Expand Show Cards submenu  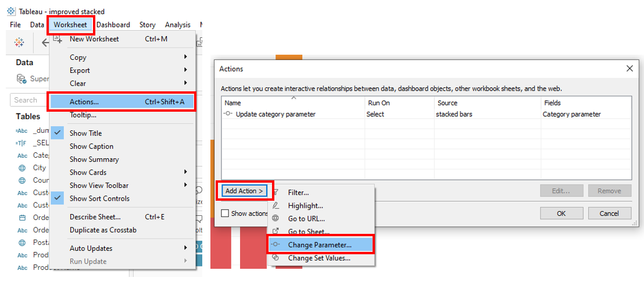(122, 172)
